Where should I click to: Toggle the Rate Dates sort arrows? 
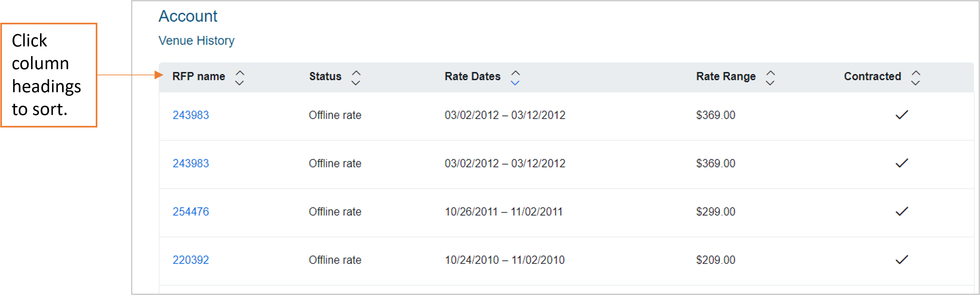[515, 78]
